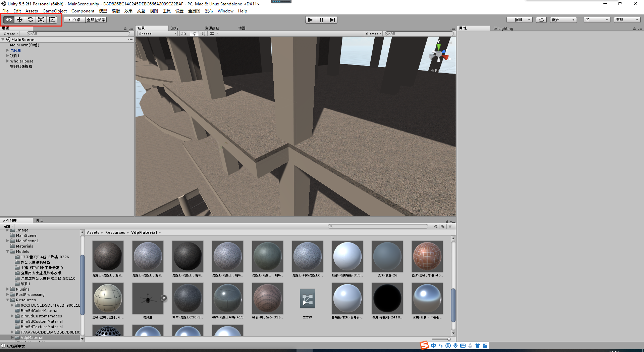Select the Rotate tool

click(30, 20)
